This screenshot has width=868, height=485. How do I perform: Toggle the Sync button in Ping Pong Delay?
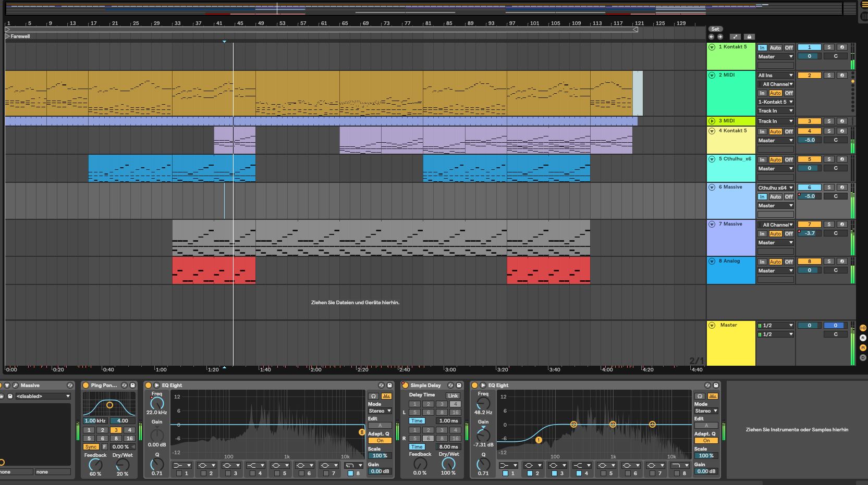coord(91,447)
